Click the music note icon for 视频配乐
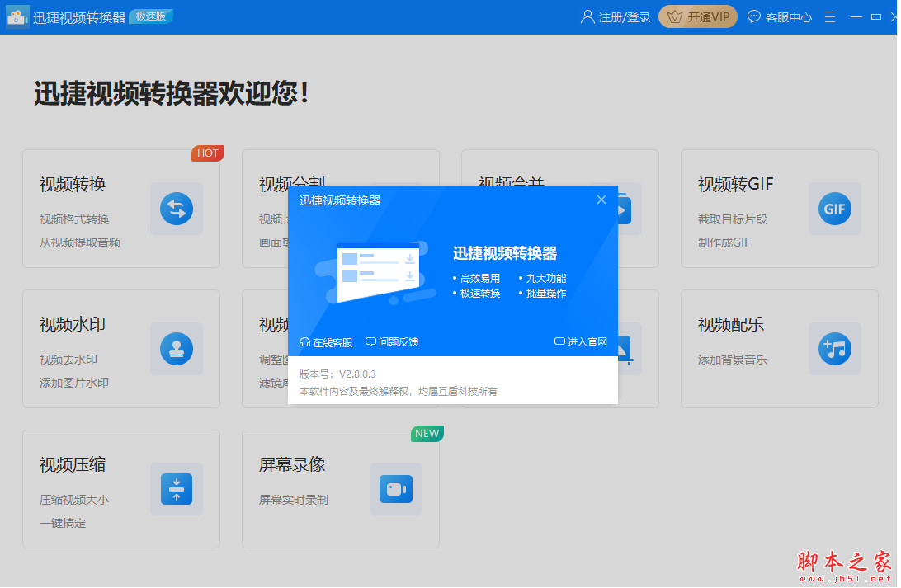901x588 pixels. (x=834, y=349)
